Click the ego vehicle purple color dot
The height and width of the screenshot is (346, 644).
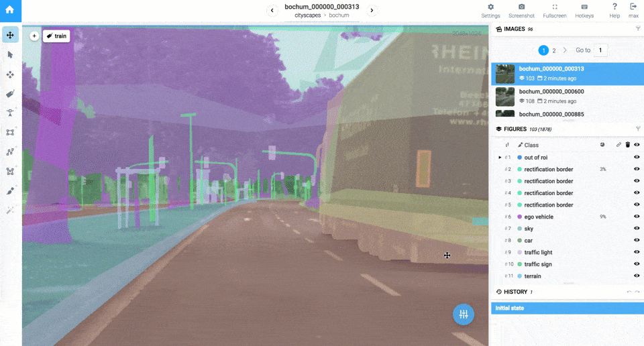pos(519,217)
